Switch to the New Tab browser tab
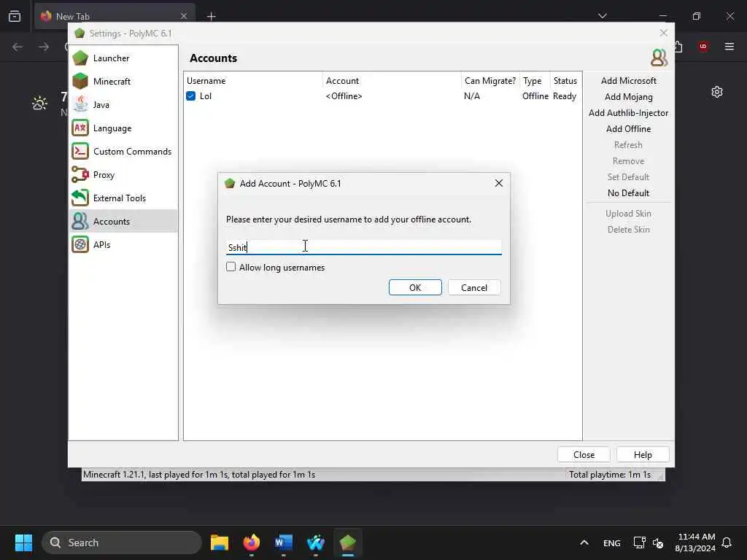 point(115,16)
